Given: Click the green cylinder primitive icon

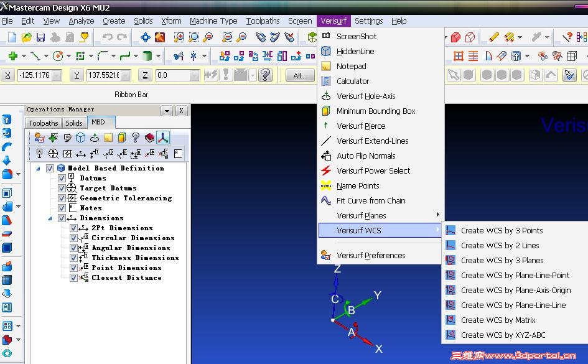Looking at the screenshot, I should [x=147, y=56].
